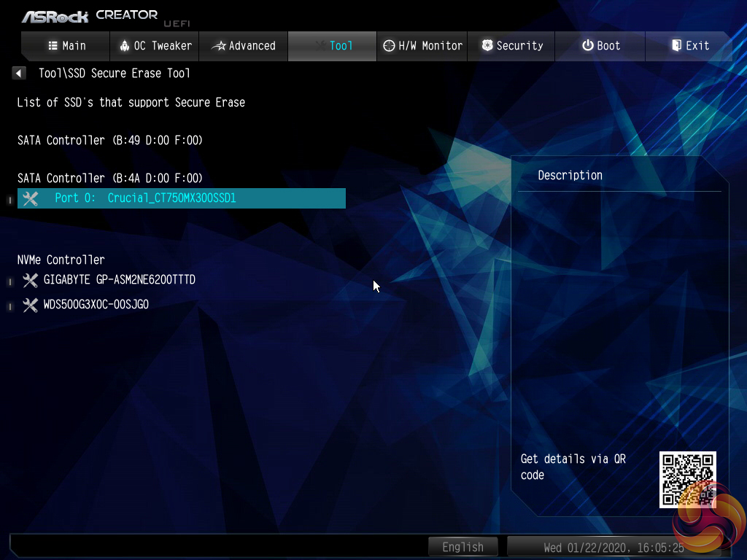The width and height of the screenshot is (747, 560).
Task: Click the back arrow beside the breadcrumb path
Action: (19, 73)
